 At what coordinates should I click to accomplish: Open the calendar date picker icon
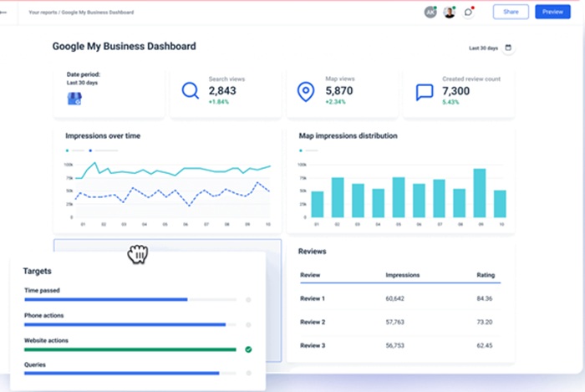[x=508, y=48]
